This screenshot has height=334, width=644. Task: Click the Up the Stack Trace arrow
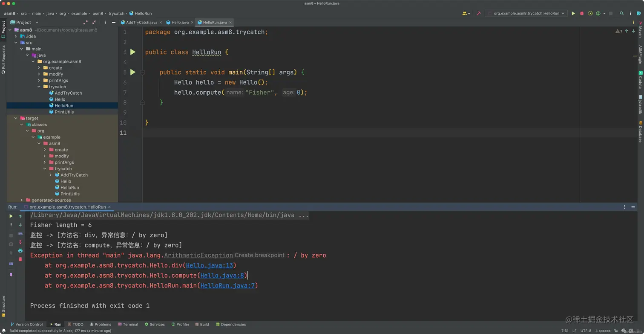pyautogui.click(x=20, y=216)
